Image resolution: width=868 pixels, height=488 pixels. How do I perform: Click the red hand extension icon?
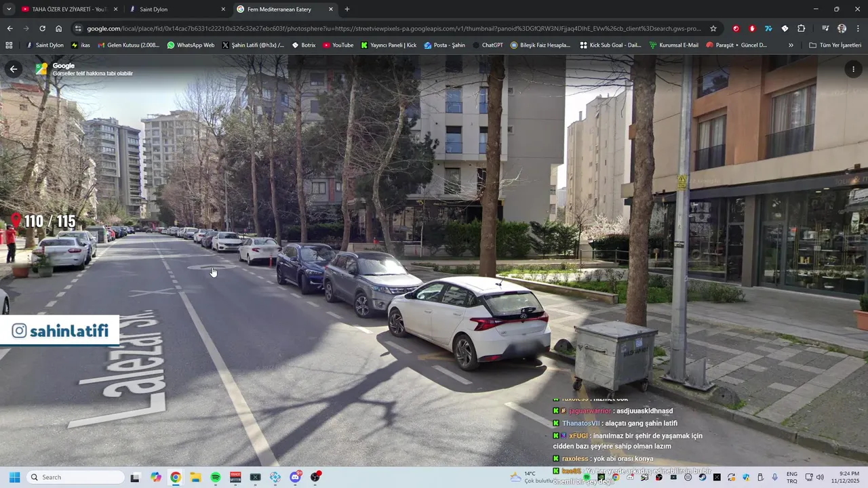tap(752, 28)
